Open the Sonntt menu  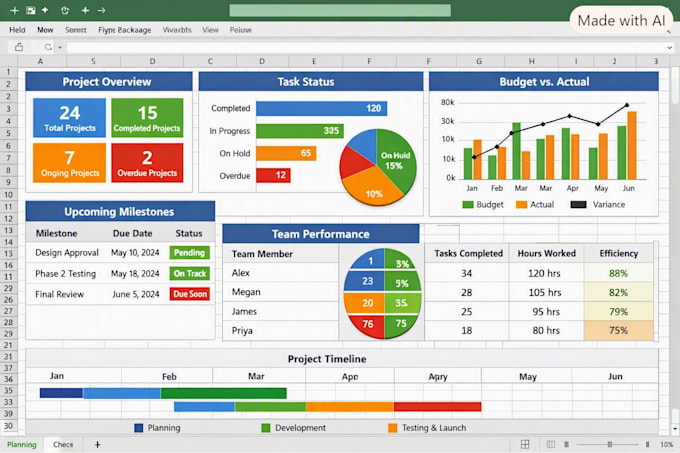(76, 30)
